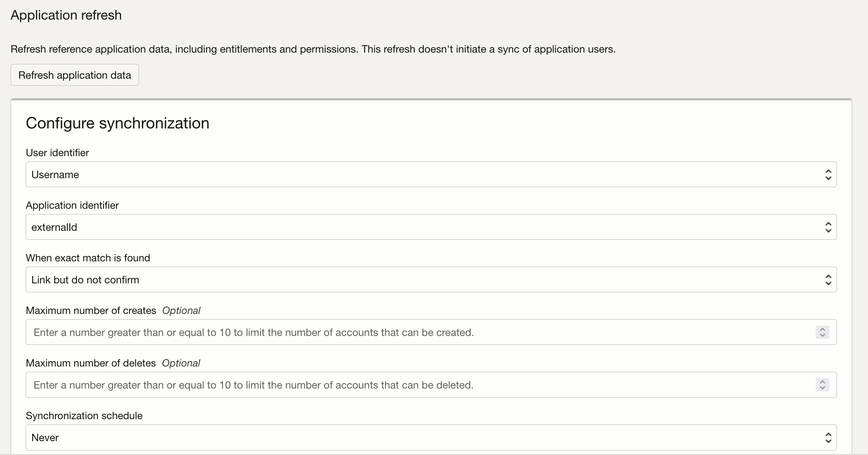
Task: Expand the 'Link but do not confirm' dropdown
Action: pos(408,280)
